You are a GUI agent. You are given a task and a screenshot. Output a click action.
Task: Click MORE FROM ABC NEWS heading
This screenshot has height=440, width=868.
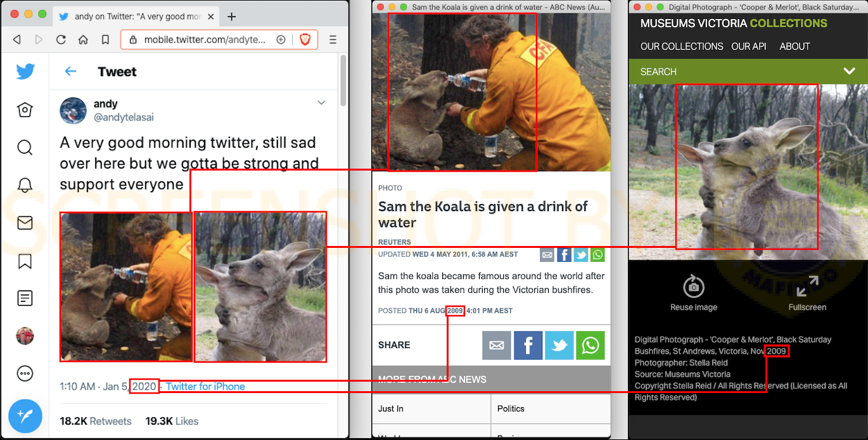[432, 379]
